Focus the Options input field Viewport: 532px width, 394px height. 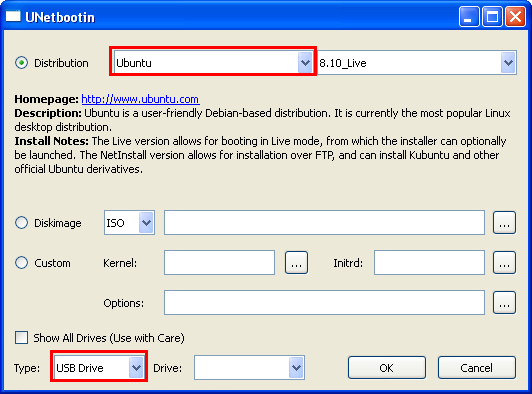click(x=324, y=302)
